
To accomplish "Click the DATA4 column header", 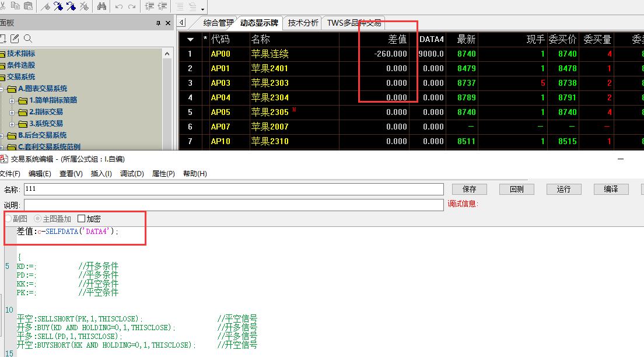I will [x=431, y=40].
